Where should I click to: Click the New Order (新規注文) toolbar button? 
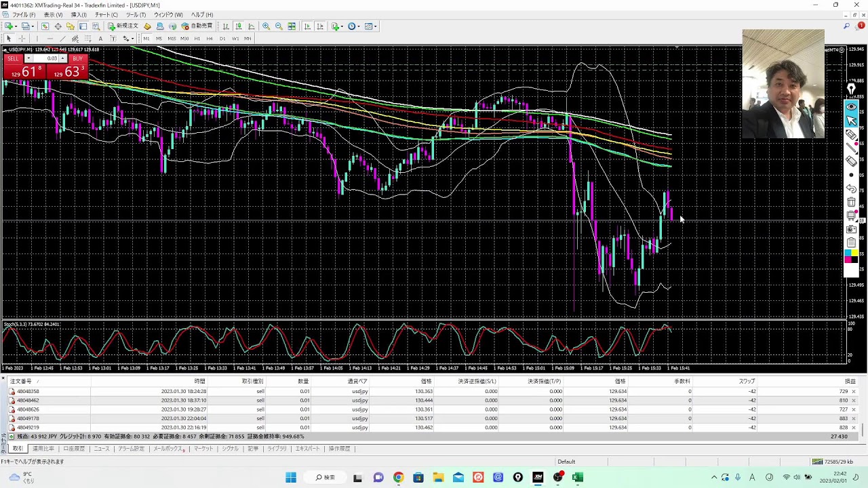pos(123,26)
